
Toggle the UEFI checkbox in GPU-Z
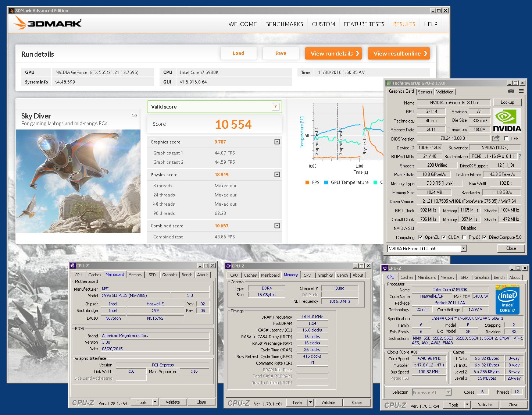[x=507, y=139]
